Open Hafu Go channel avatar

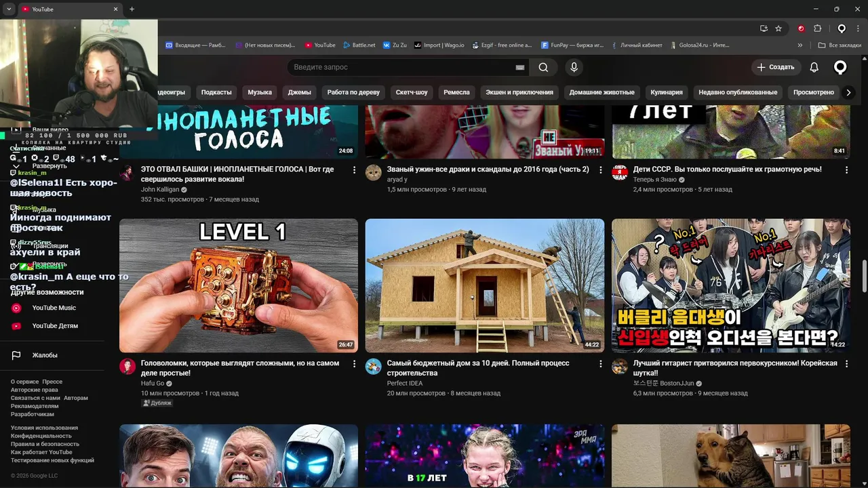click(127, 367)
